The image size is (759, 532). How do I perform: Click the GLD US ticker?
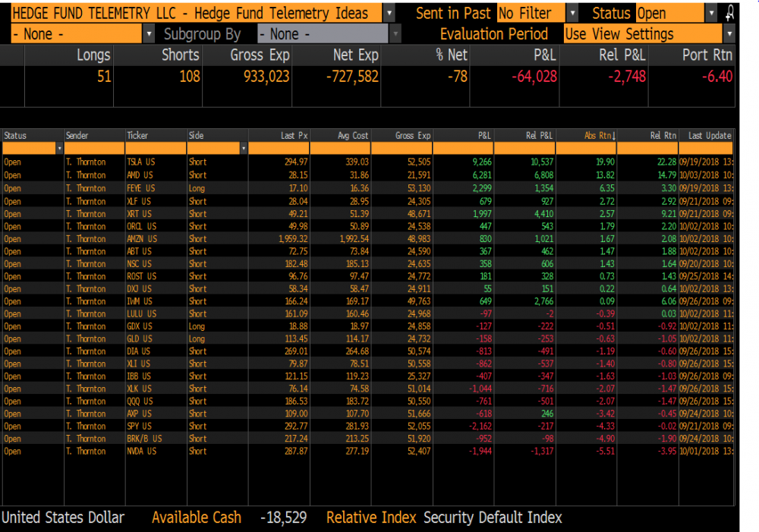pos(140,338)
